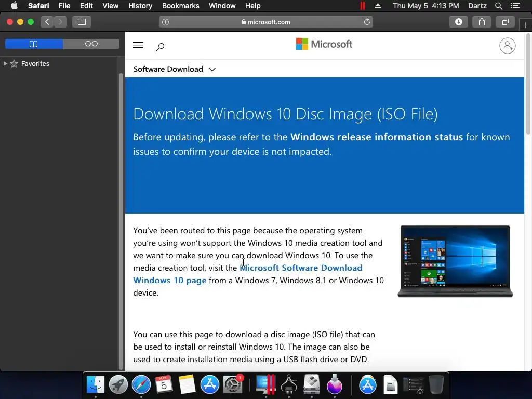The height and width of the screenshot is (399, 532).
Task: Click the Windows 10 laptop image
Action: 455,261
